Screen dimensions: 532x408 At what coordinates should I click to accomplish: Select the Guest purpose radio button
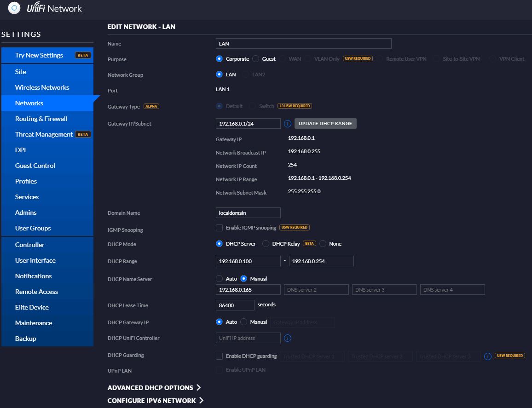click(x=255, y=59)
